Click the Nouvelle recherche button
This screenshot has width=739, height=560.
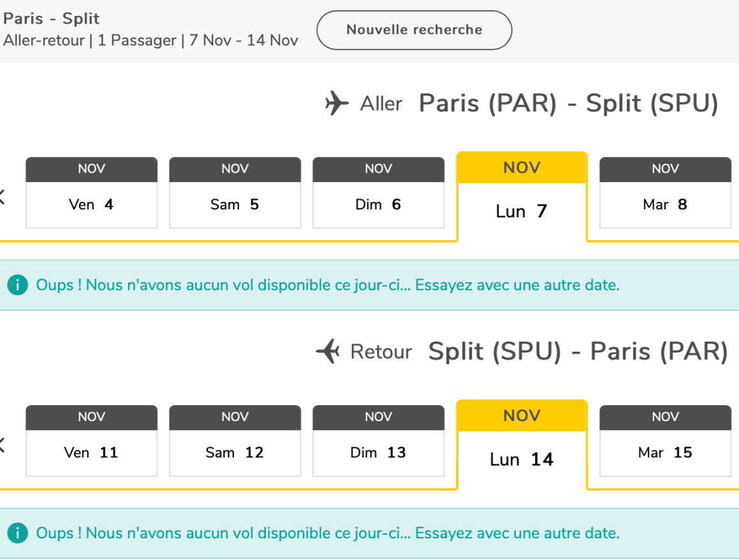(x=414, y=30)
